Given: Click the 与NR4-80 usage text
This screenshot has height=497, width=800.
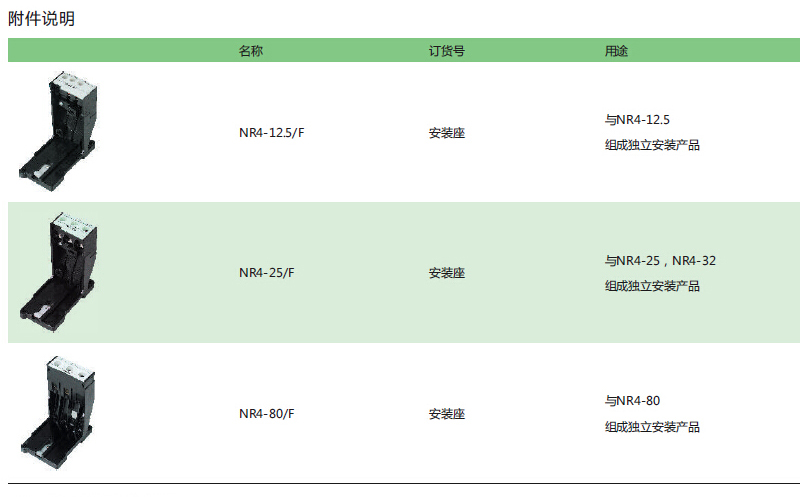Looking at the screenshot, I should 633,401.
